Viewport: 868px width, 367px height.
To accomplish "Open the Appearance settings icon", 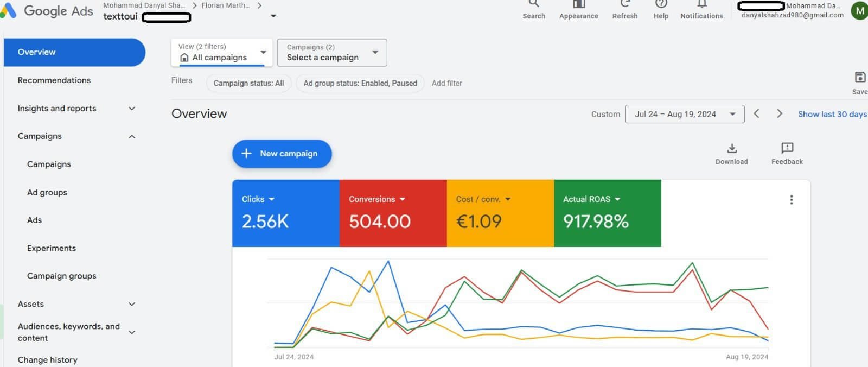I will click(x=578, y=10).
